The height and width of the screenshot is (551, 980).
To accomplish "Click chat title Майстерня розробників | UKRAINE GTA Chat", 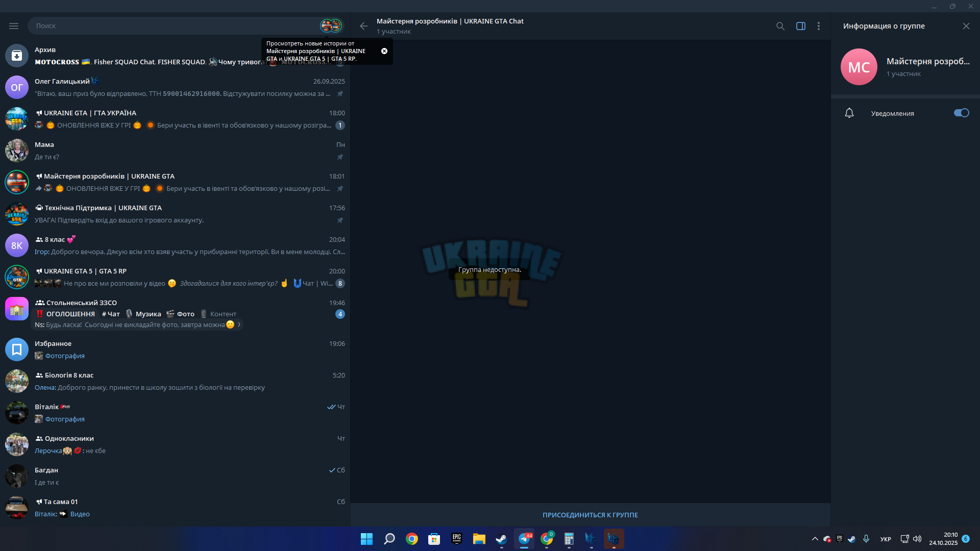I will 450,21.
